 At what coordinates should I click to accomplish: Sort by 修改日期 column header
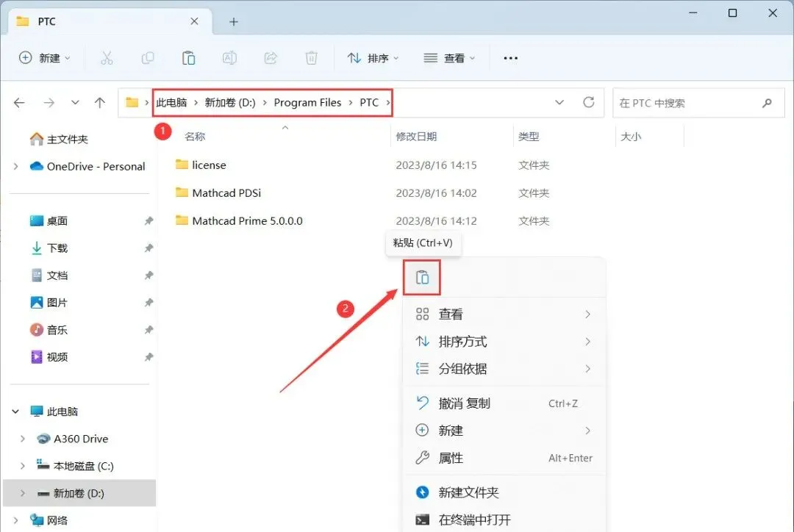416,137
